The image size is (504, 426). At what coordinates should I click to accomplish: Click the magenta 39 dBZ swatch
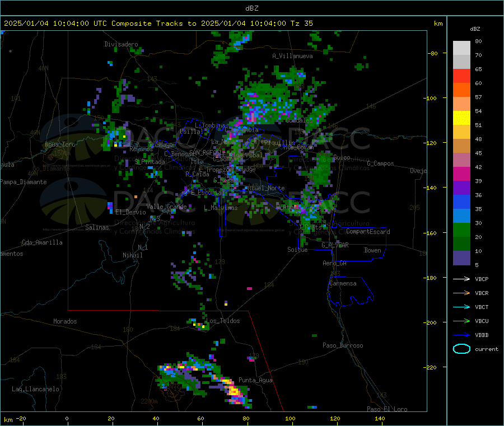(461, 174)
